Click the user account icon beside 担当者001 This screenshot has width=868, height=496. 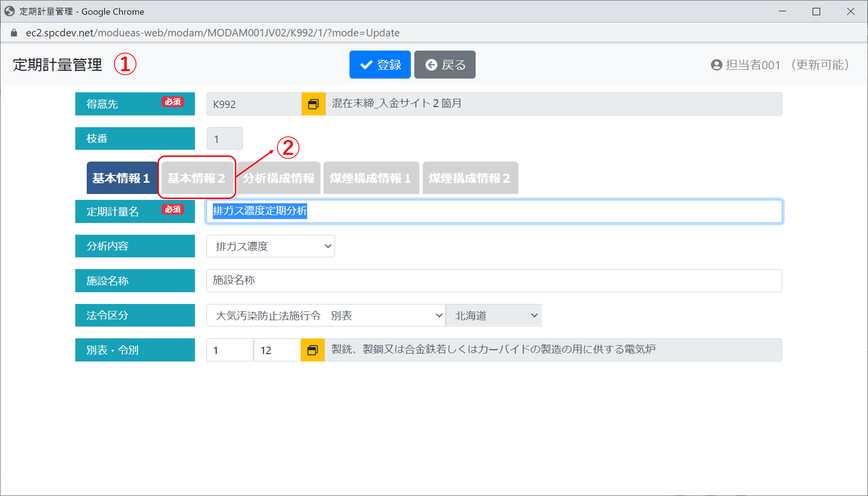coord(716,65)
